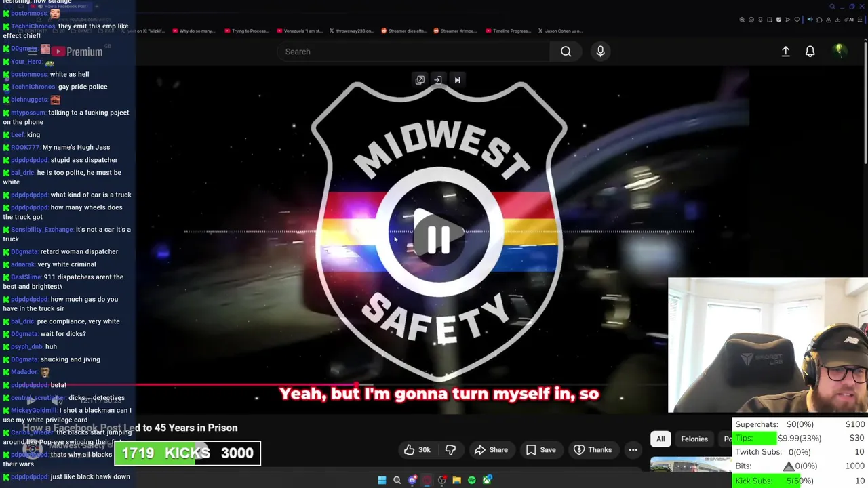
Task: Save the video to a playlist
Action: point(540,450)
